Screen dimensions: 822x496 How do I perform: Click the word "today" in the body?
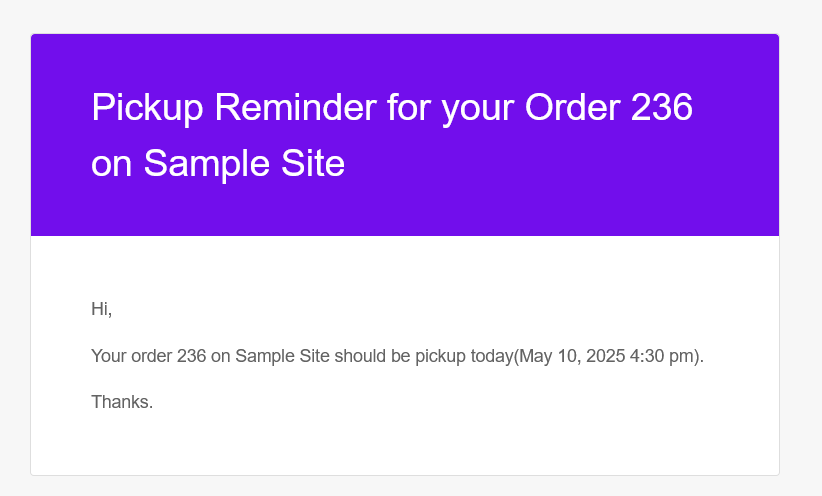[x=491, y=356]
